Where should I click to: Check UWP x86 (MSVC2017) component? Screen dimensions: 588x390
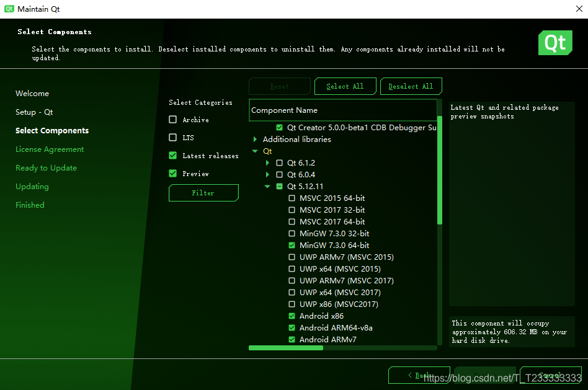click(x=292, y=304)
